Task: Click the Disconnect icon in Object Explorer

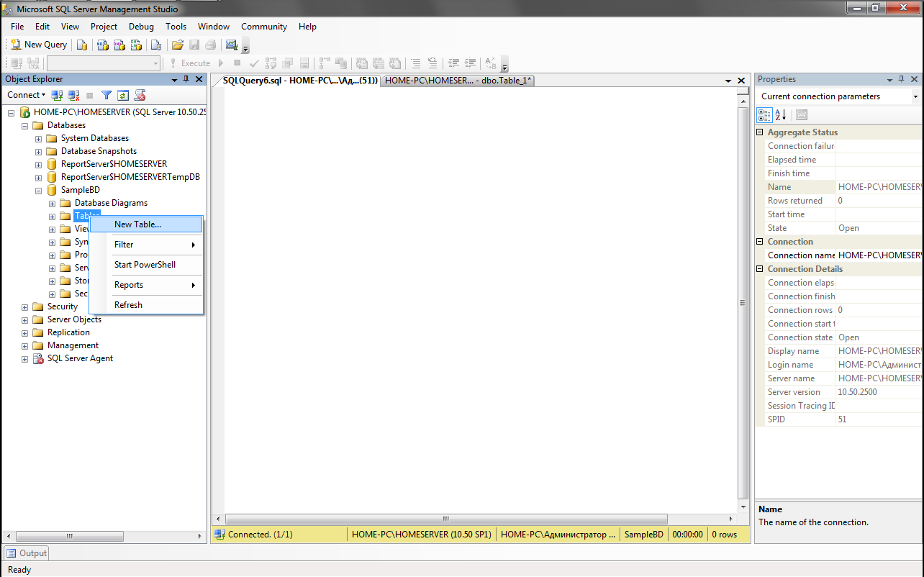Action: tap(73, 95)
